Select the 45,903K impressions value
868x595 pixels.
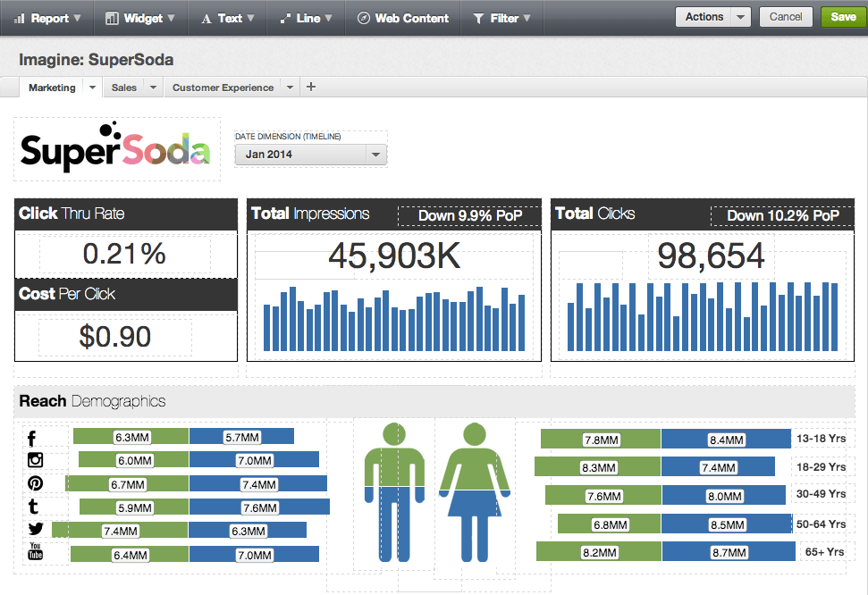pyautogui.click(x=394, y=256)
